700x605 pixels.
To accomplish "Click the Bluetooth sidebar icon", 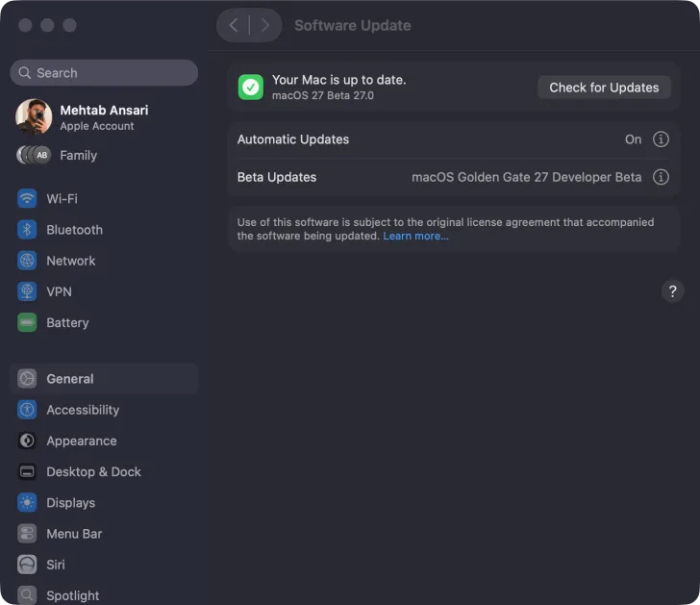I will [27, 230].
